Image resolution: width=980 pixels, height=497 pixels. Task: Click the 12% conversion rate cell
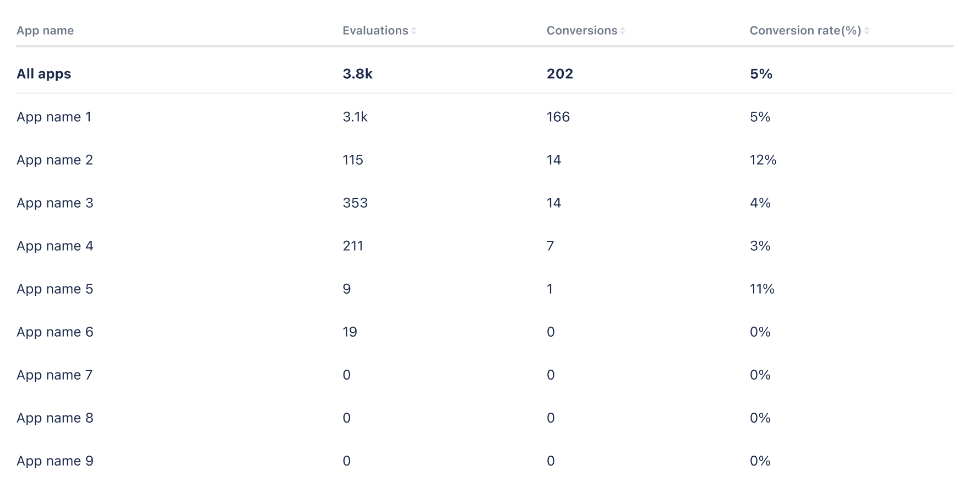pyautogui.click(x=763, y=160)
